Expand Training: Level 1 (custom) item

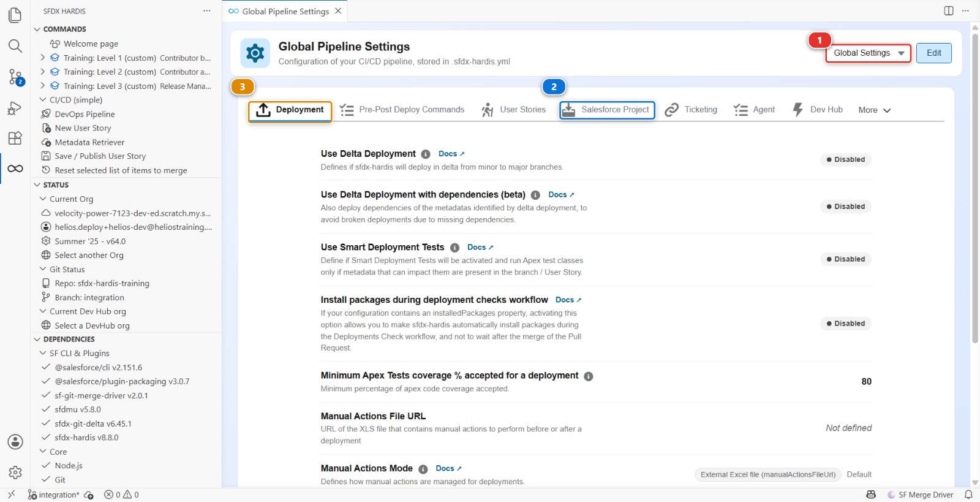43,58
